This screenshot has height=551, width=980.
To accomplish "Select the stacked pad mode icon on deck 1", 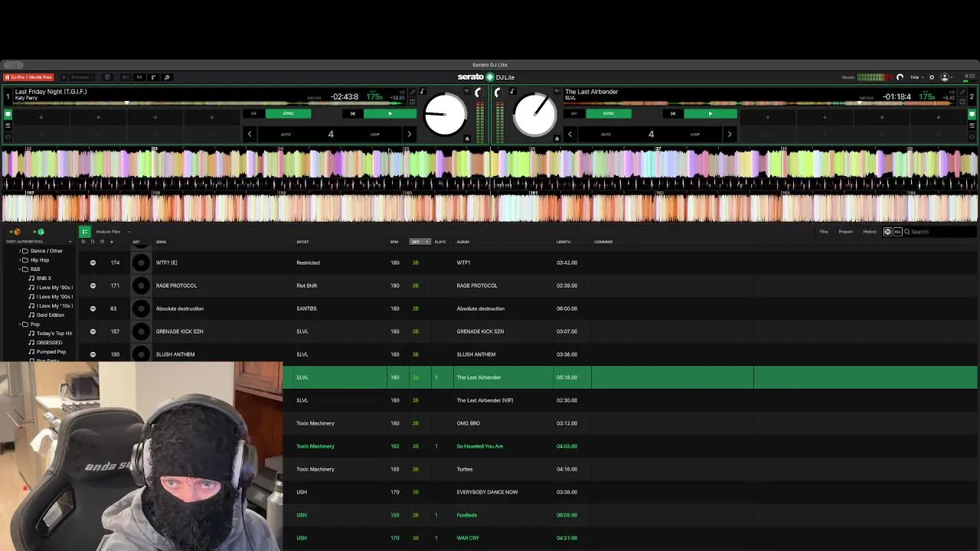I will (8, 126).
